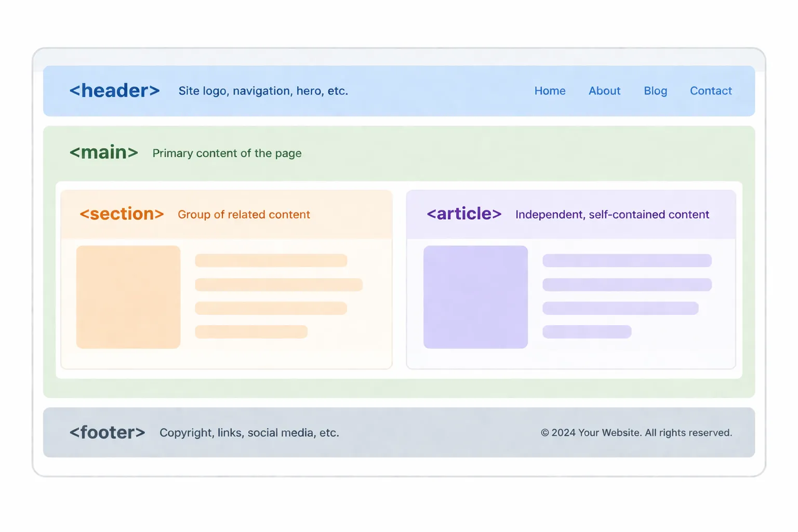Click the bottom text bar in the section
Screen dimensions: 798x532
(251, 331)
